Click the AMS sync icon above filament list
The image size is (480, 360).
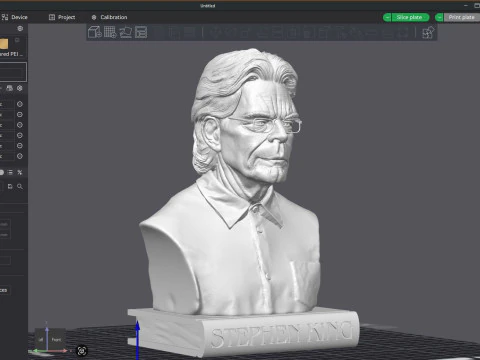click(10, 88)
